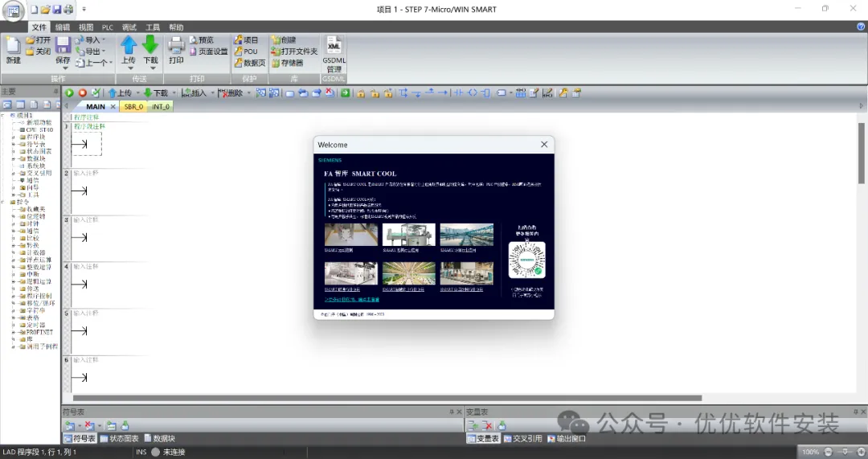This screenshot has width=868, height=459.
Task: Open quick access toolbar customize arrow
Action: 84,10
